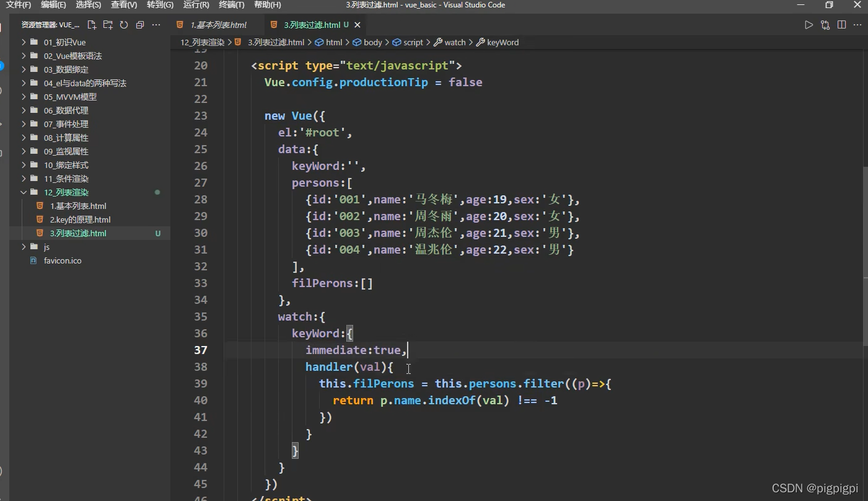Expand the js folder chevron
Screen dimensions: 868x501
tap(24, 247)
